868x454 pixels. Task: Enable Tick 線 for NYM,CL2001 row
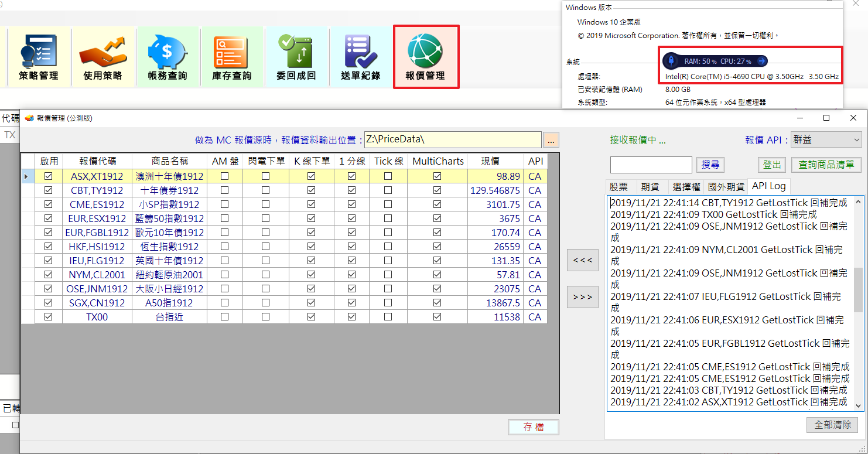(388, 275)
